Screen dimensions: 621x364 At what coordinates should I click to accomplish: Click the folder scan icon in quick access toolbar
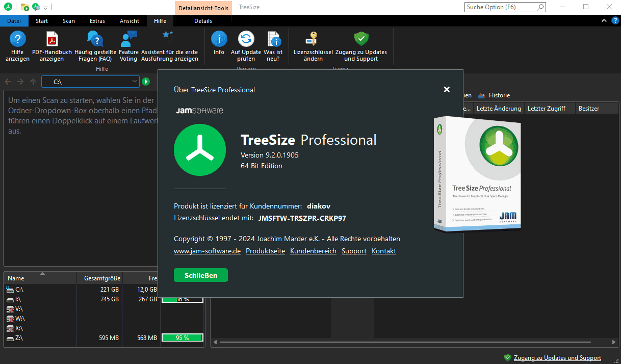25,7
